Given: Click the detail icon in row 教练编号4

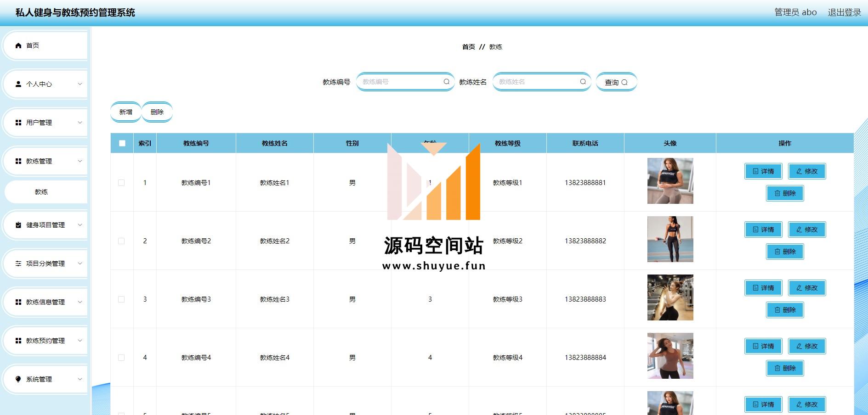Looking at the screenshot, I should pyautogui.click(x=755, y=346).
